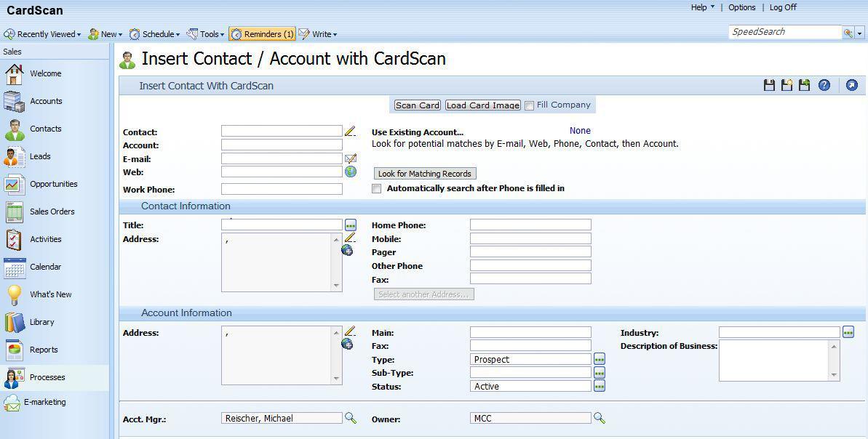
Task: Click Description of Business scrollbar down arrow
Action: 834,375
